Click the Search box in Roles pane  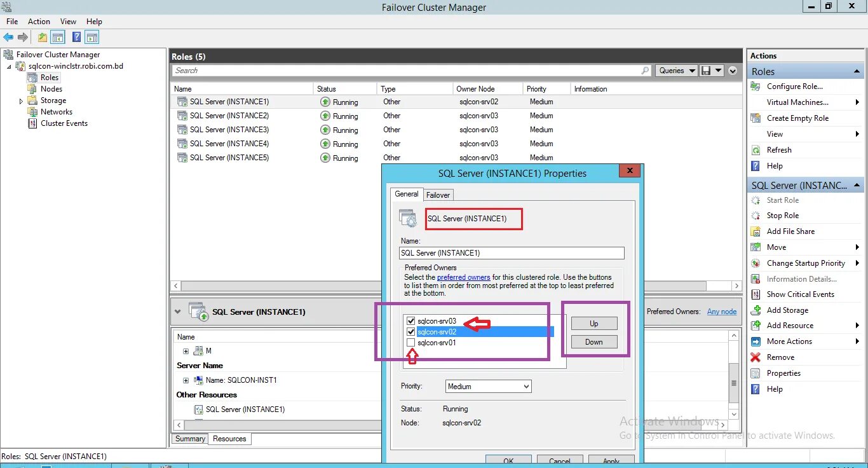(405, 71)
